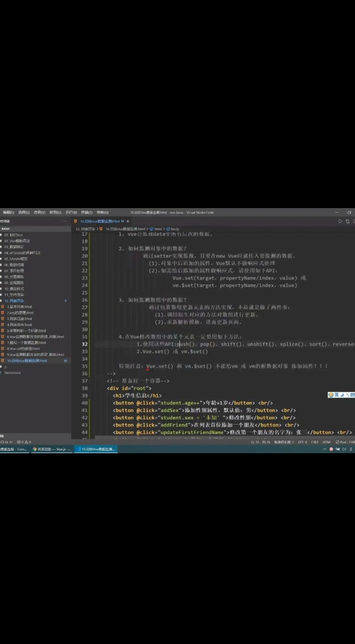Place the cursor on the Vue.set(target line 23
355x644 pixels.
239,278
